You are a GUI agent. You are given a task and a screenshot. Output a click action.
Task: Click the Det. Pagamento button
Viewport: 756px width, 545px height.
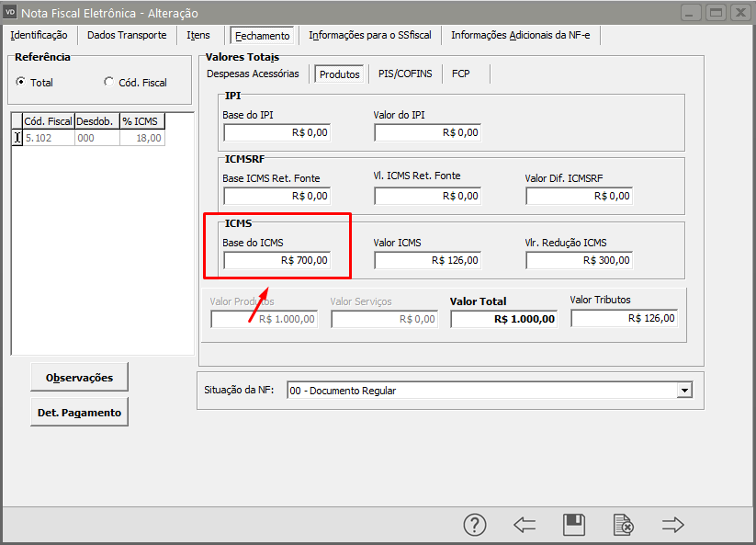[79, 413]
